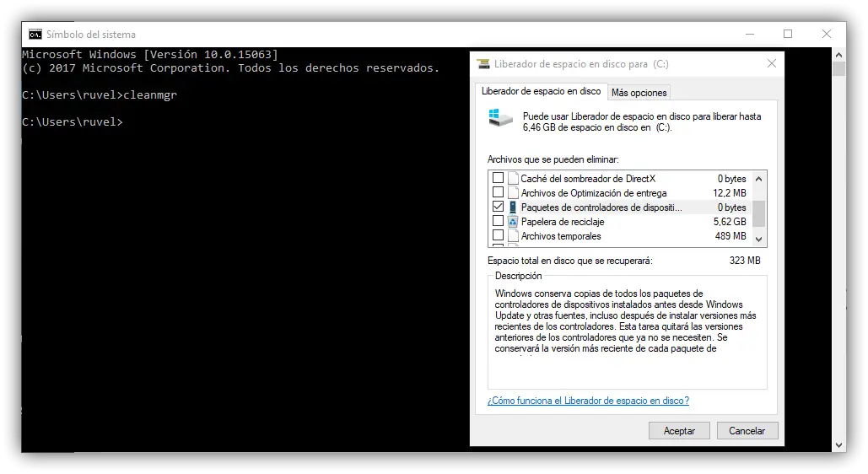The height and width of the screenshot is (474, 868).
Task: Click the Command Prompt scrollbar thumb
Action: coord(838,68)
